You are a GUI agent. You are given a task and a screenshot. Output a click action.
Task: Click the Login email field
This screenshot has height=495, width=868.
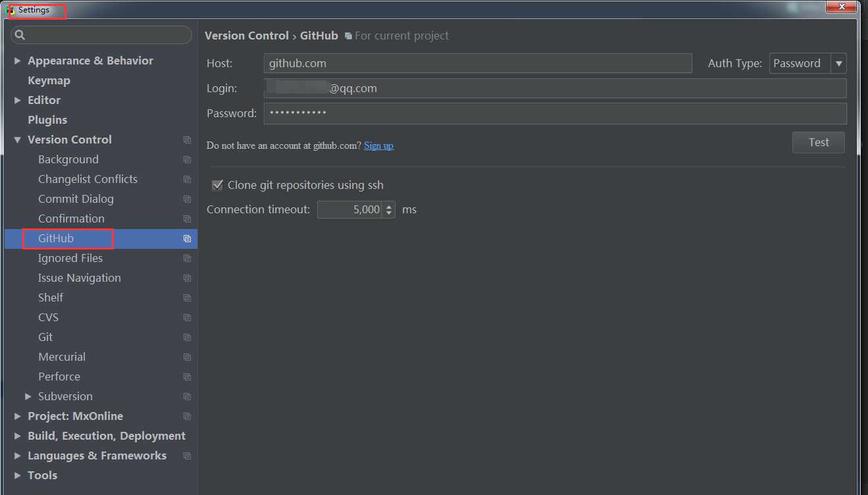(x=555, y=88)
